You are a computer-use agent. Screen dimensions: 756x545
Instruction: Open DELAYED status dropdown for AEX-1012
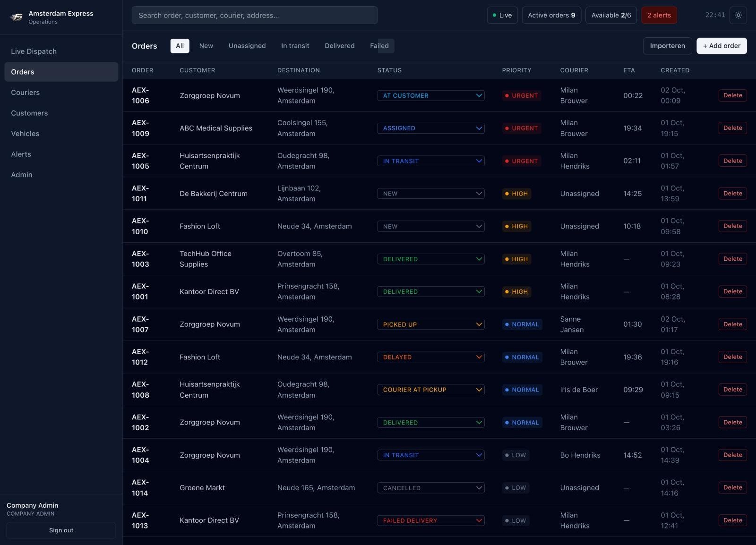pyautogui.click(x=430, y=357)
